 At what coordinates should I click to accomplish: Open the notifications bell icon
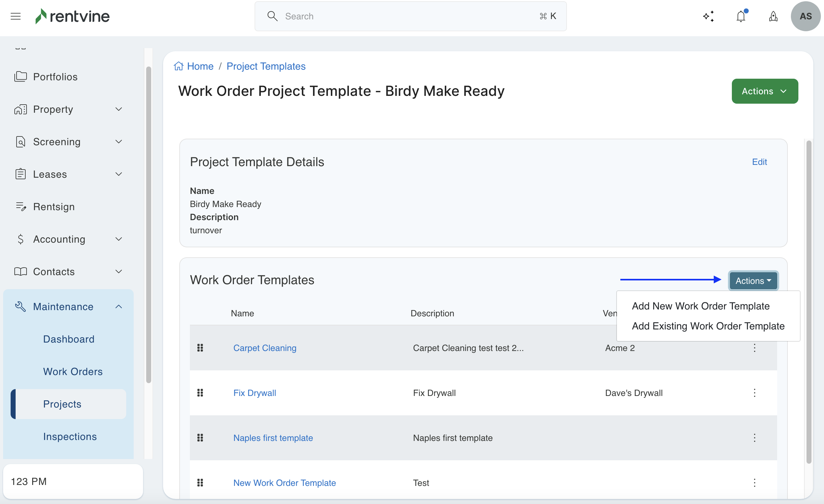coord(741,16)
